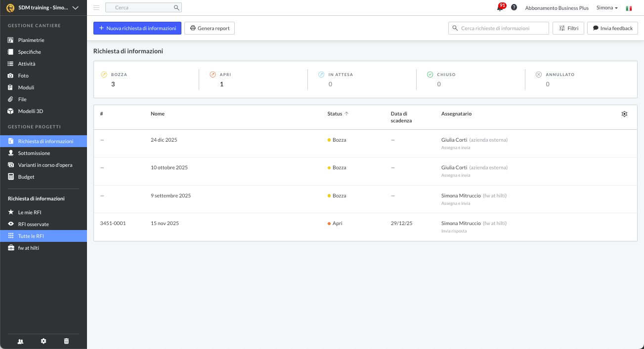This screenshot has width=644, height=349.
Task: Filter by Chiuso status card
Action: pos(470,79)
